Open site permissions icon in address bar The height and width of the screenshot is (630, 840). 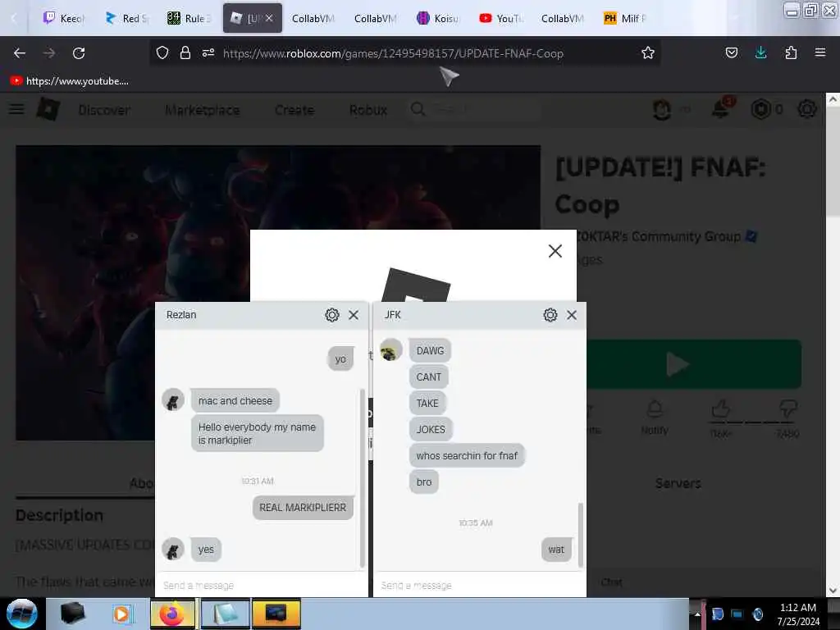tap(208, 53)
